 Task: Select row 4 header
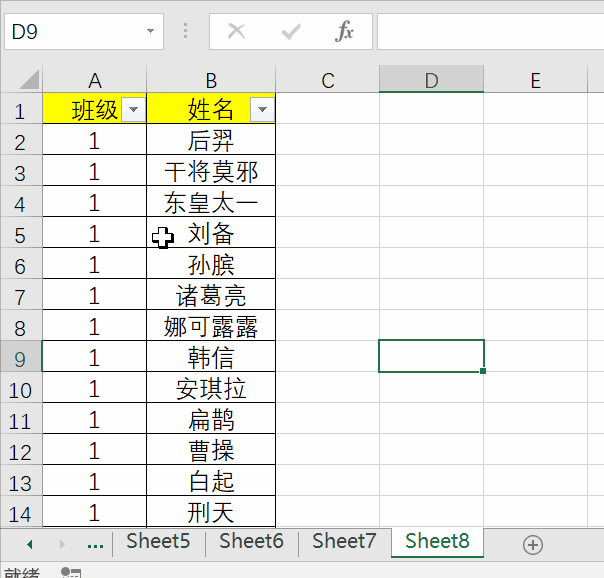click(x=21, y=201)
